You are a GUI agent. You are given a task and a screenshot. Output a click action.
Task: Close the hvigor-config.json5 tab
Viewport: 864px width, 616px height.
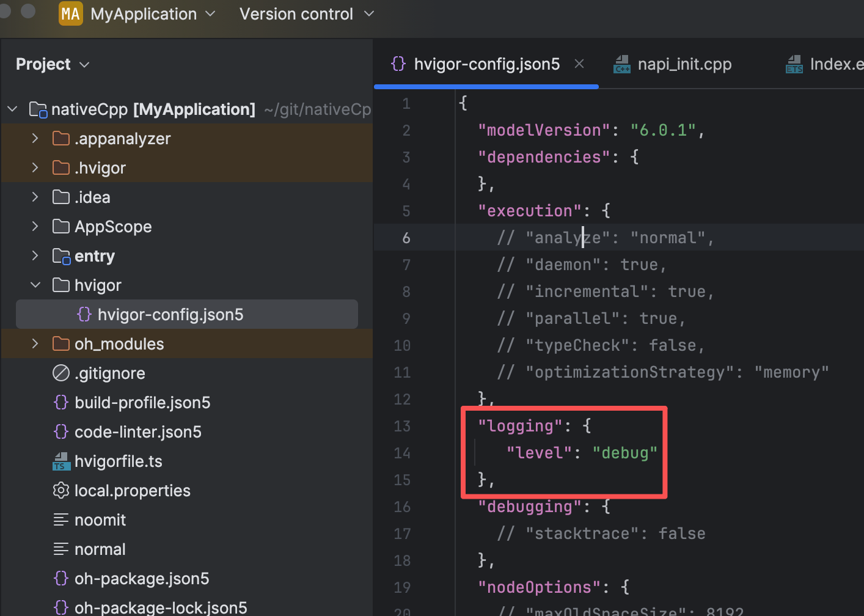point(579,64)
